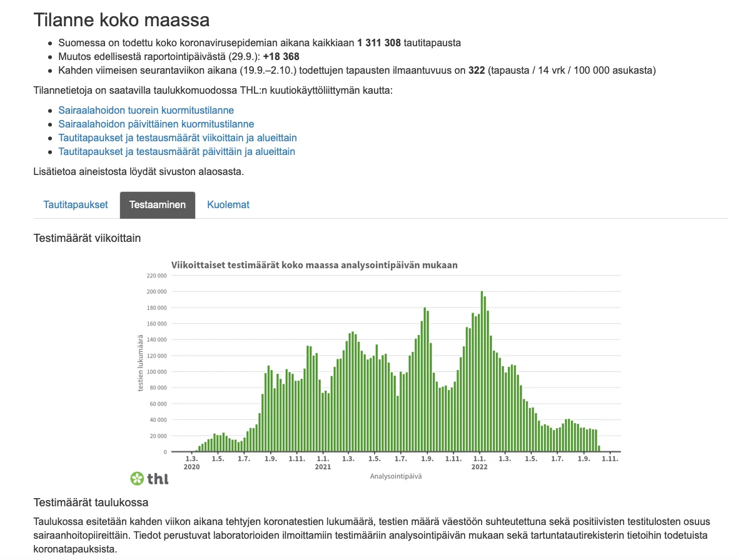Select the active Testaaminen tab

click(x=158, y=204)
